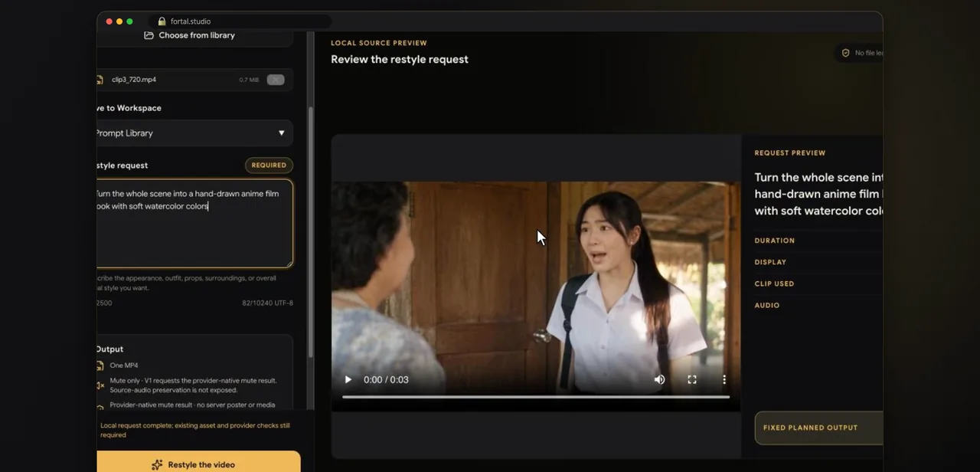Click the fortal.studio address text
The height and width of the screenshot is (472, 980).
point(191,21)
